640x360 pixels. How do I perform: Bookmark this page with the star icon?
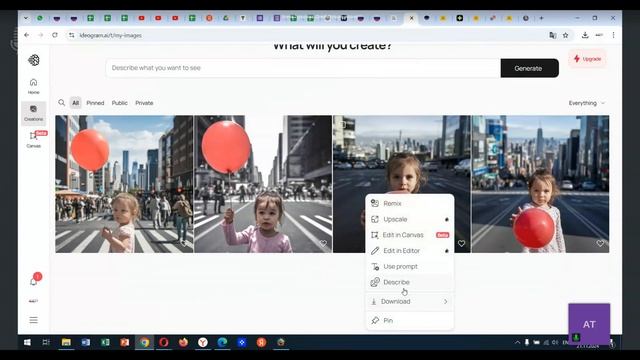tap(565, 35)
